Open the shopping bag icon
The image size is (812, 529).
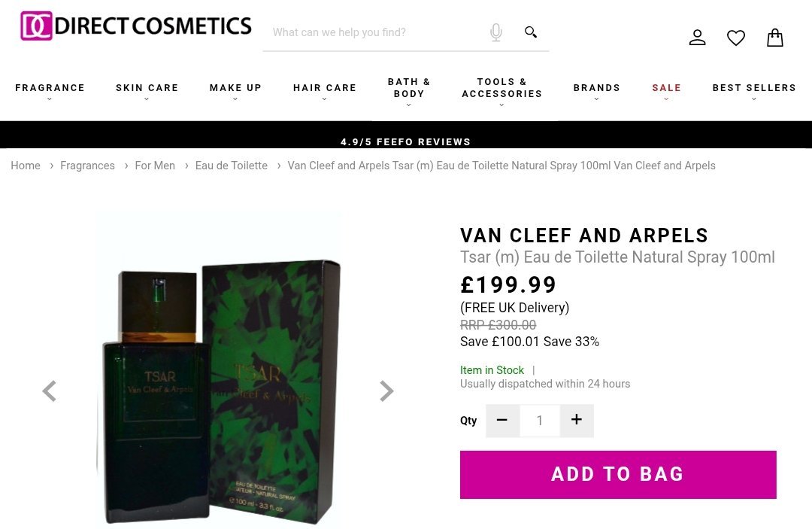[x=774, y=38]
